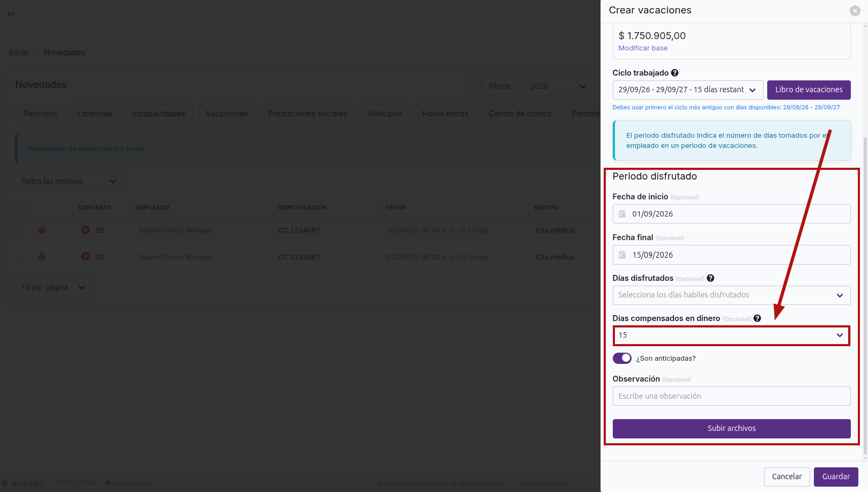Viewport: 868px width, 492px height.
Task: Click the back arrow icon at top left
Action: pyautogui.click(x=10, y=14)
